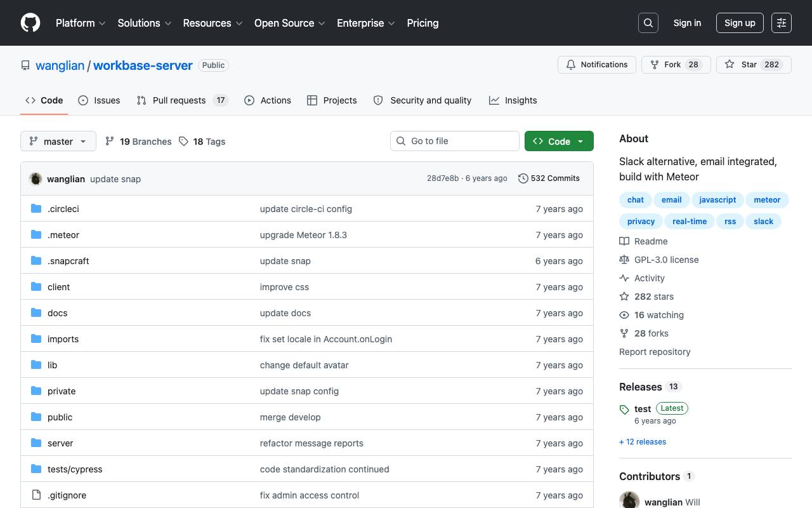Click the client folder icon
The height and width of the screenshot is (508, 812).
(36, 287)
